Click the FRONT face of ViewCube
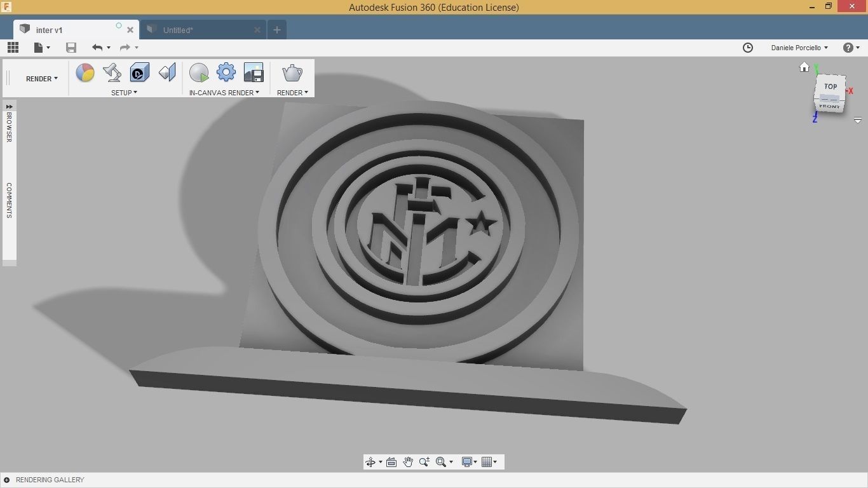The height and width of the screenshot is (488, 868). pos(829,106)
